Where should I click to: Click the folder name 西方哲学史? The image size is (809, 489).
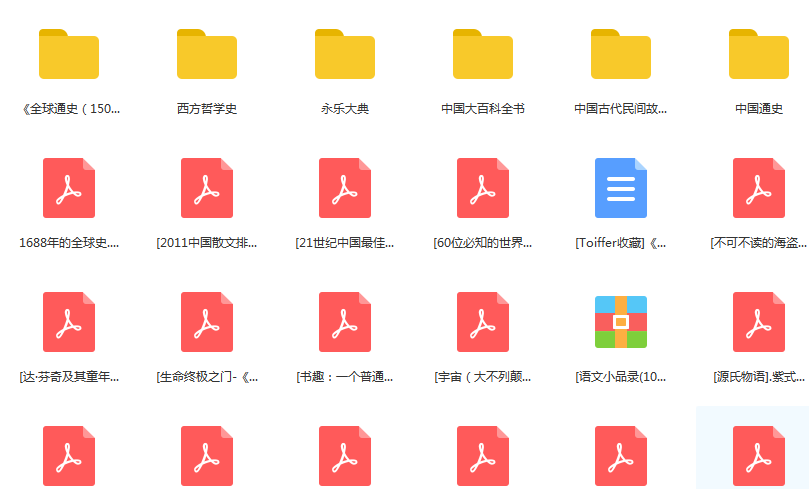(x=207, y=109)
